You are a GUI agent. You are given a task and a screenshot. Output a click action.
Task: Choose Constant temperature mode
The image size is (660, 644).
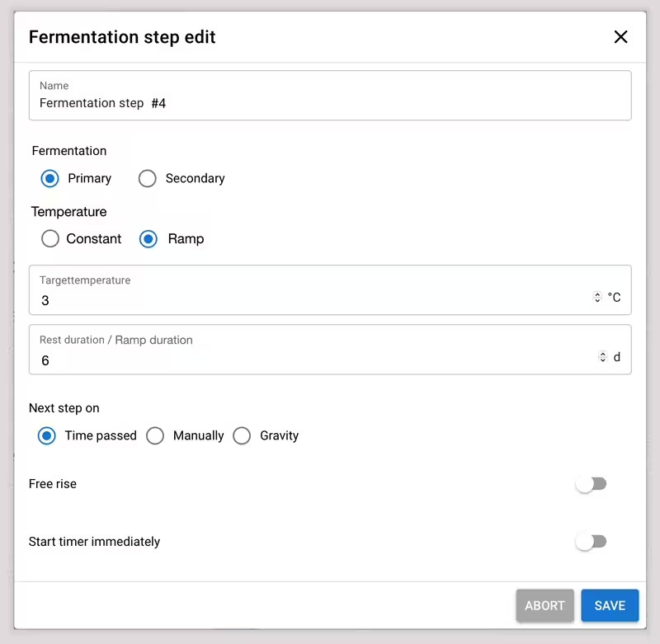coord(50,239)
